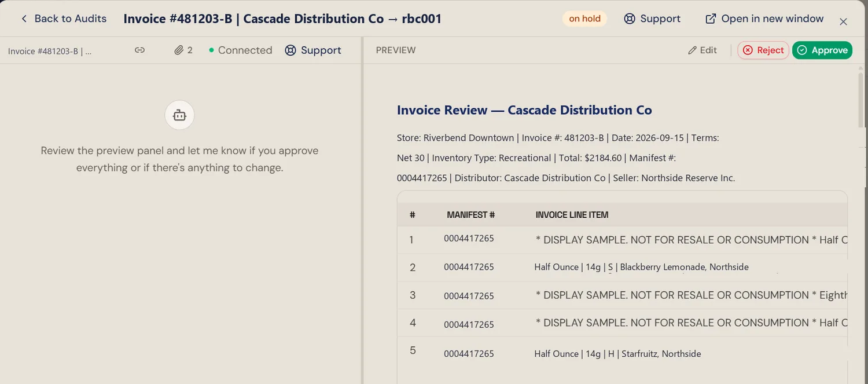Approve the invoice
This screenshot has width=868, height=384.
coord(822,50)
